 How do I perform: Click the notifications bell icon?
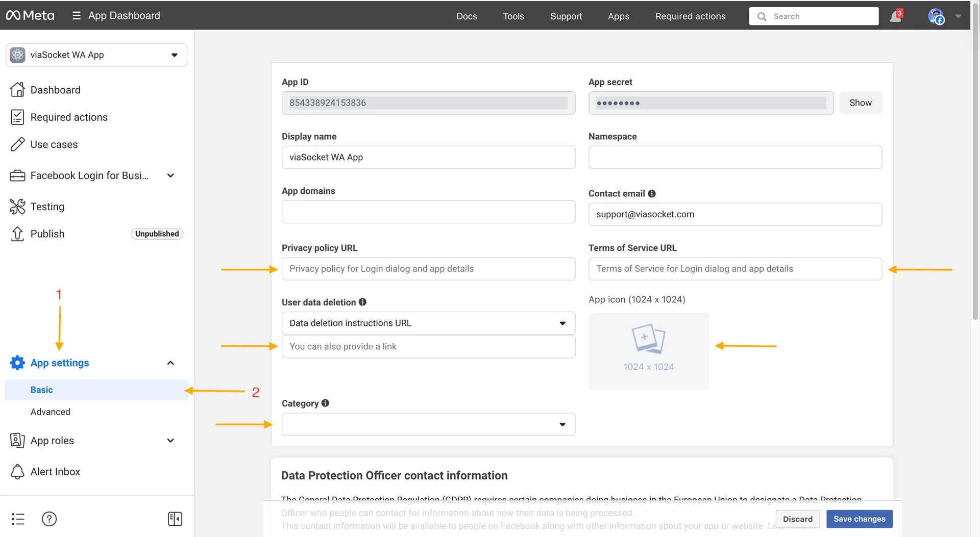point(895,16)
